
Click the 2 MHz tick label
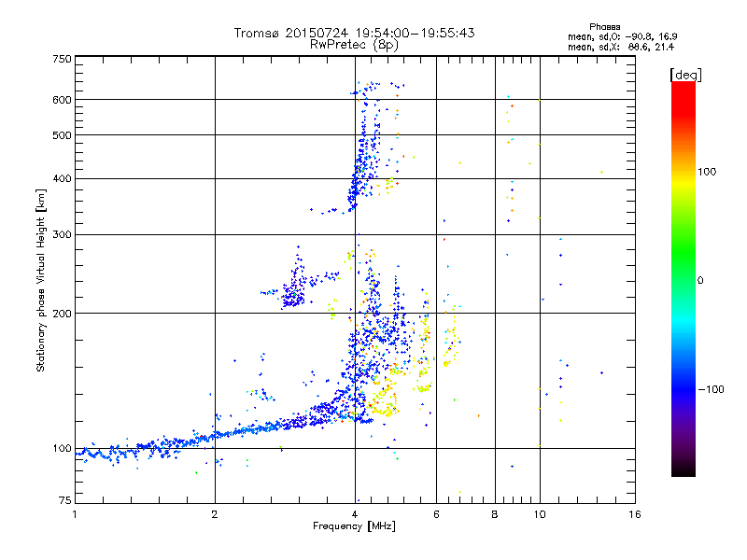click(x=215, y=514)
